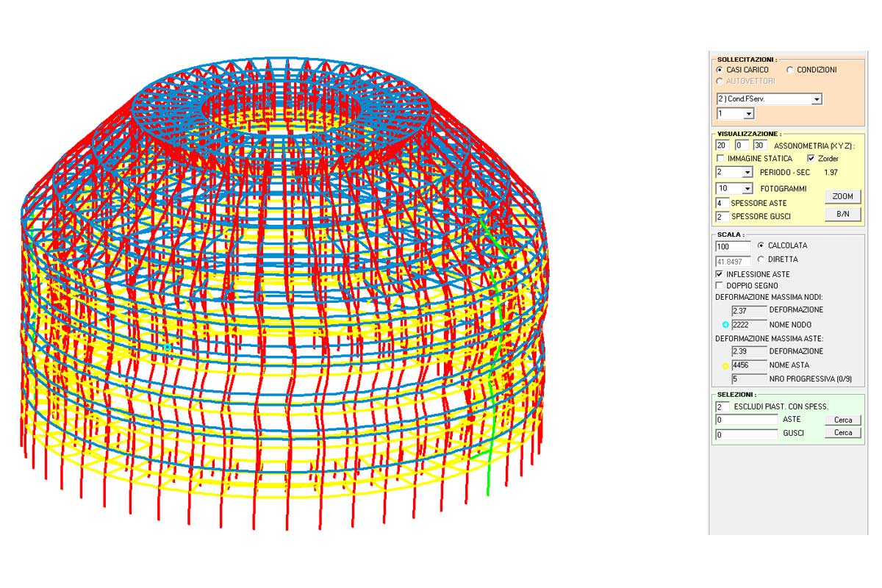The height and width of the screenshot is (588, 882).
Task: Click the NOME ASTA field showing 4456
Action: point(749,365)
